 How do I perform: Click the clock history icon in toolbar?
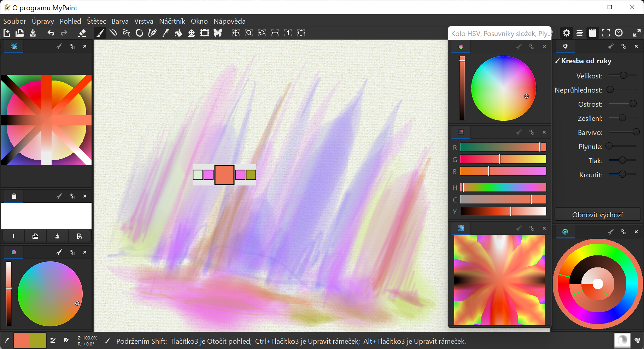click(x=619, y=33)
